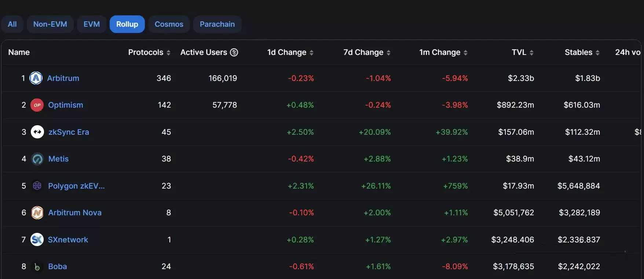Image resolution: width=644 pixels, height=279 pixels.
Task: Sort the Stables column
Action: pyautogui.click(x=597, y=53)
